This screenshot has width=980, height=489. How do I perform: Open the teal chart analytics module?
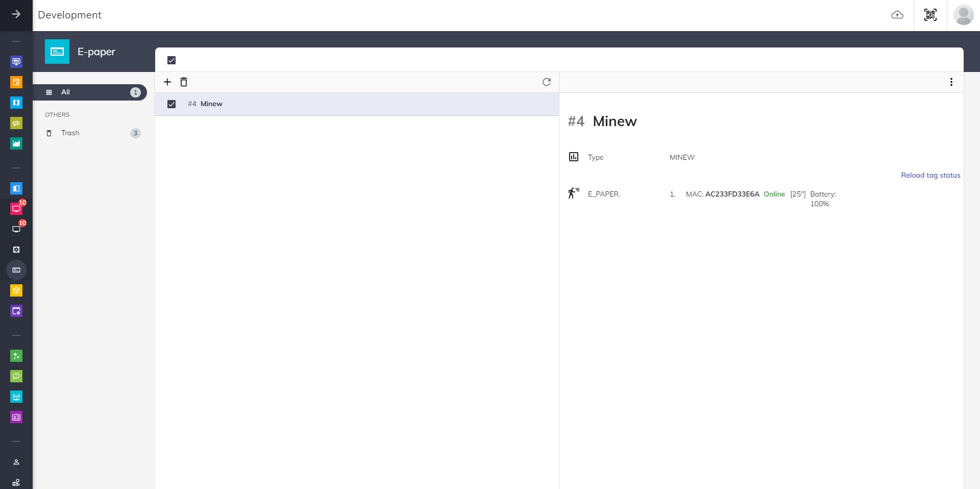16,143
